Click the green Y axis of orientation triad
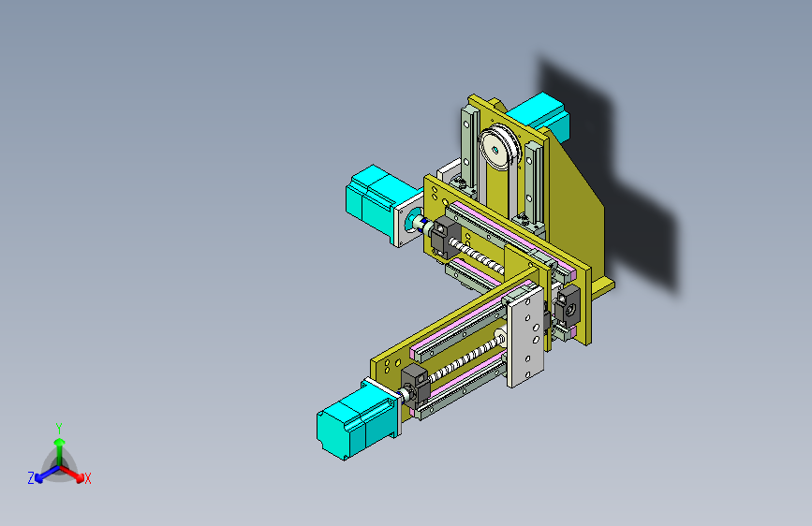The width and height of the screenshot is (812, 526). [x=60, y=451]
